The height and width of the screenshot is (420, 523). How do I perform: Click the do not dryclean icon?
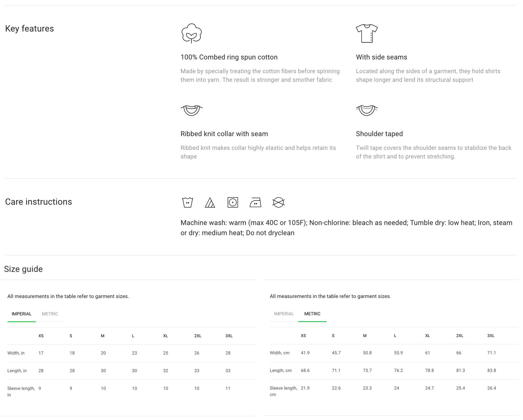point(278,202)
